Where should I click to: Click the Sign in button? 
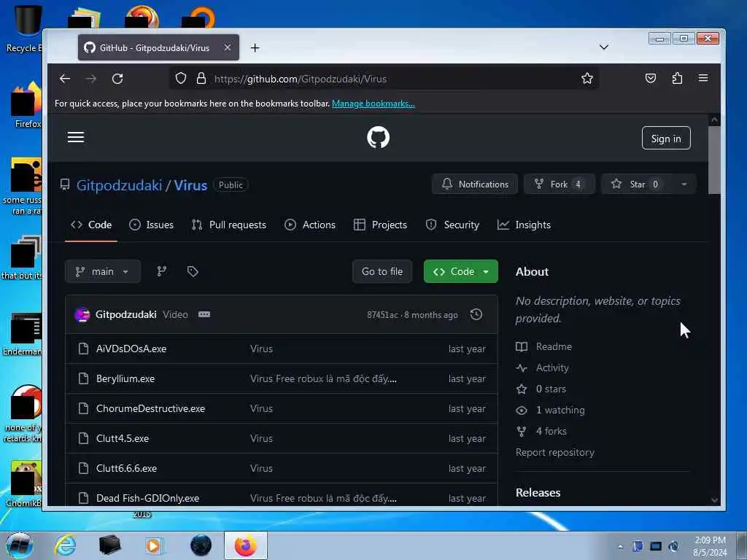(x=666, y=138)
